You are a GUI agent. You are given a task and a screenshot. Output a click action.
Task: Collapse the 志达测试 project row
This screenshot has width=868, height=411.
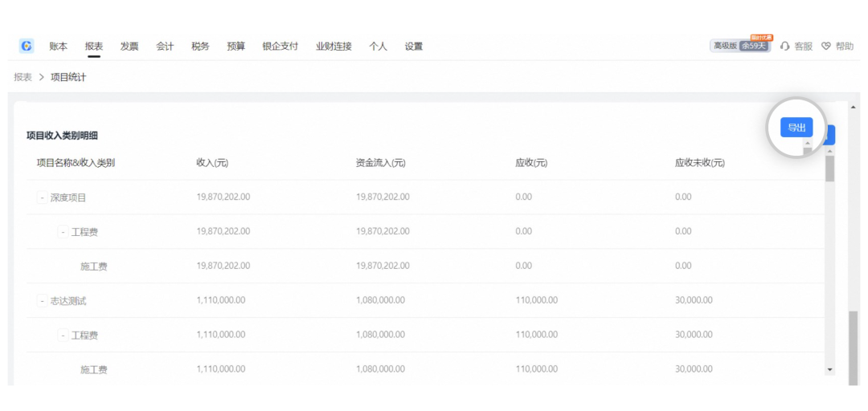42,301
